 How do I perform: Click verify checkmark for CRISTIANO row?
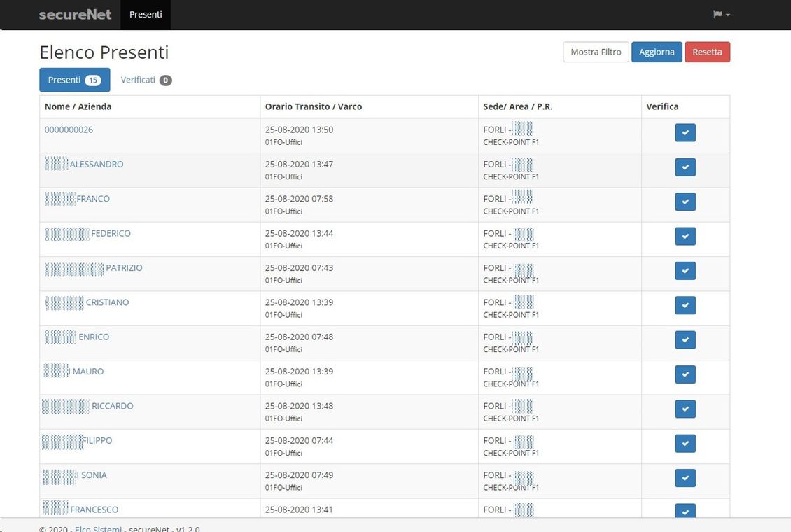685,305
